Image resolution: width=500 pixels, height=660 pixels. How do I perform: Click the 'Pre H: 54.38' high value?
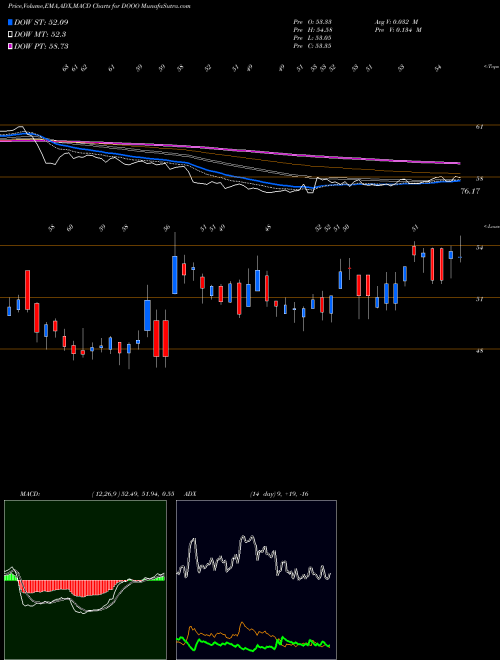(312, 30)
